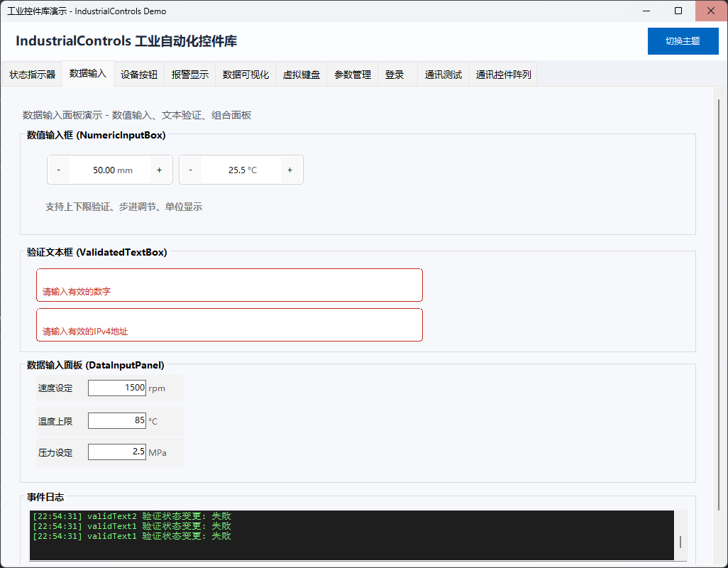
Task: Click the 温度上限 label
Action: point(55,421)
